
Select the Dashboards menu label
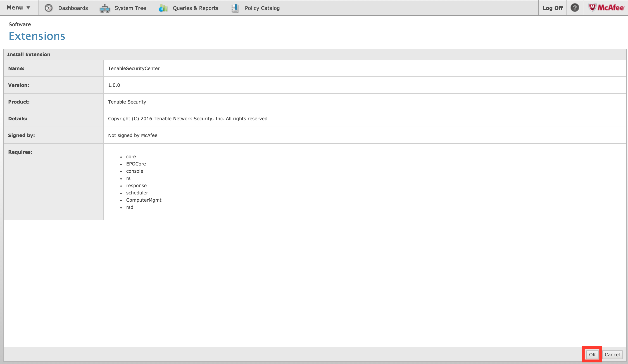[73, 8]
